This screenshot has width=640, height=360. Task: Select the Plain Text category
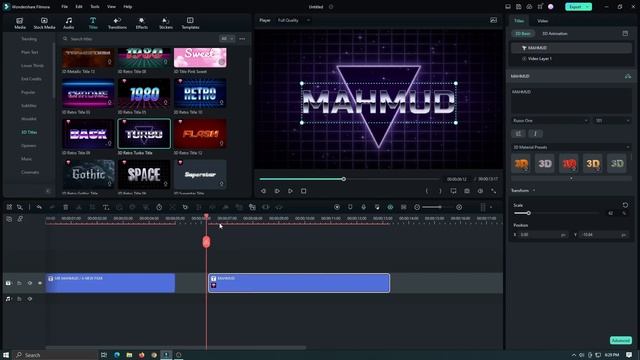(29, 52)
